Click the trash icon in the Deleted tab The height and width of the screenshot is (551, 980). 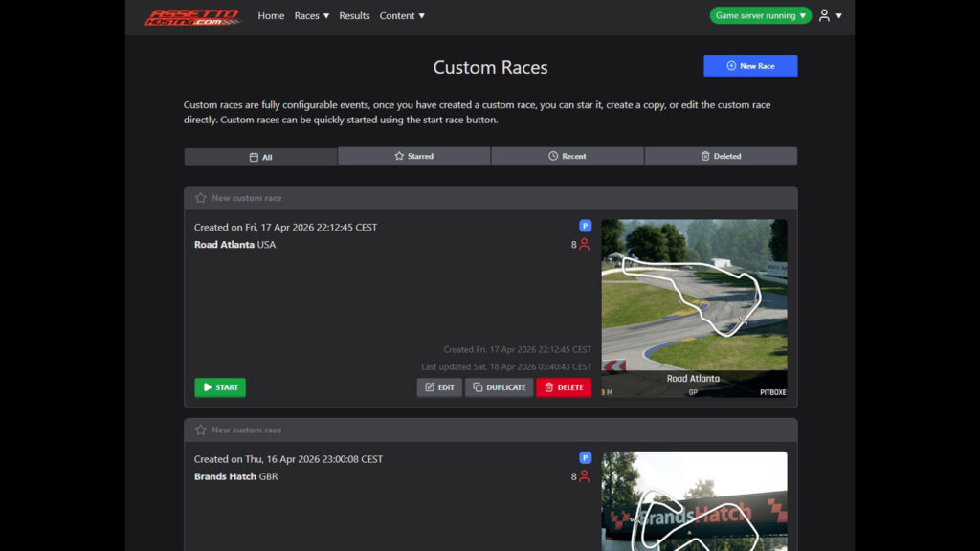(705, 156)
